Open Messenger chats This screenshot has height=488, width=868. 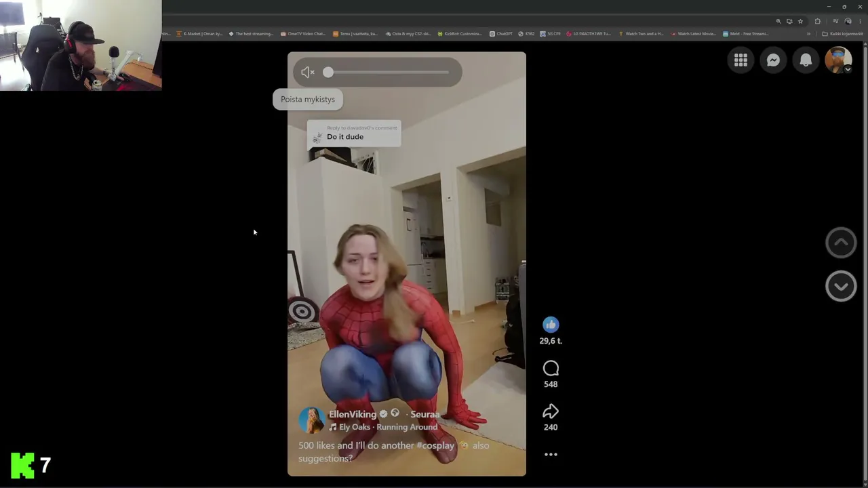pyautogui.click(x=773, y=60)
